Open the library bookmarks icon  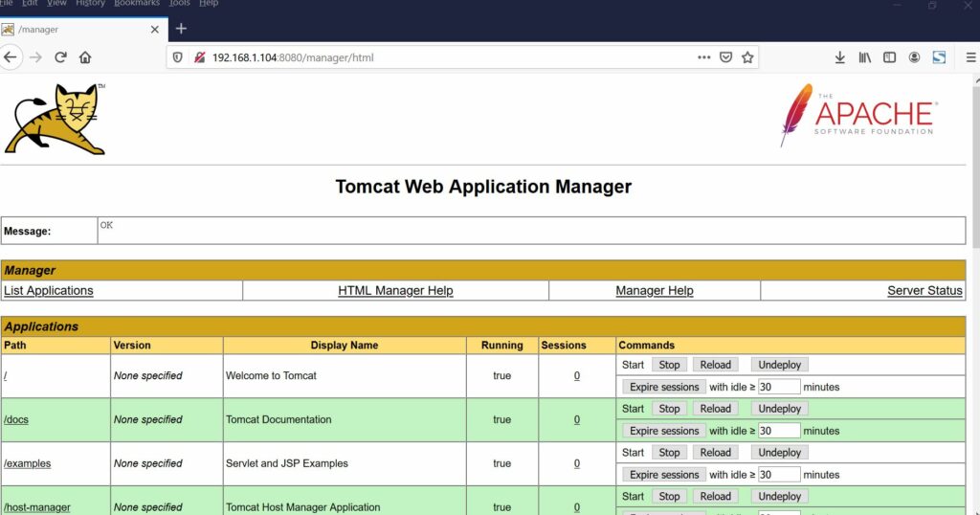click(864, 57)
